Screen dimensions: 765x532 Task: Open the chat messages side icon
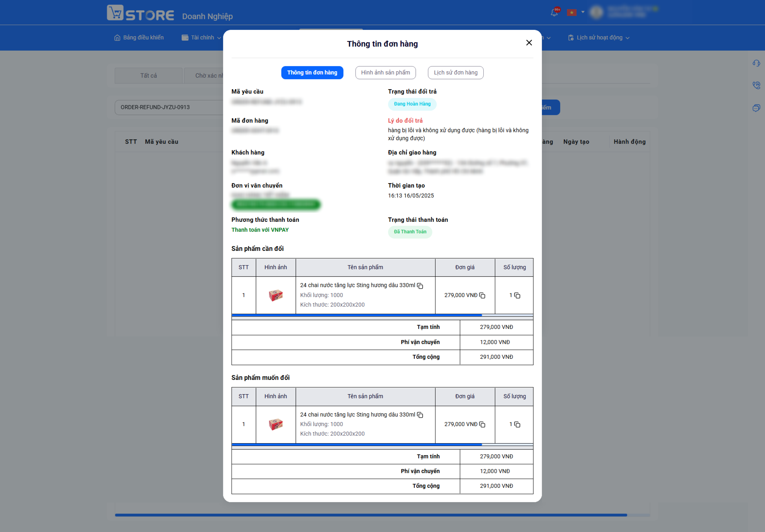(756, 108)
